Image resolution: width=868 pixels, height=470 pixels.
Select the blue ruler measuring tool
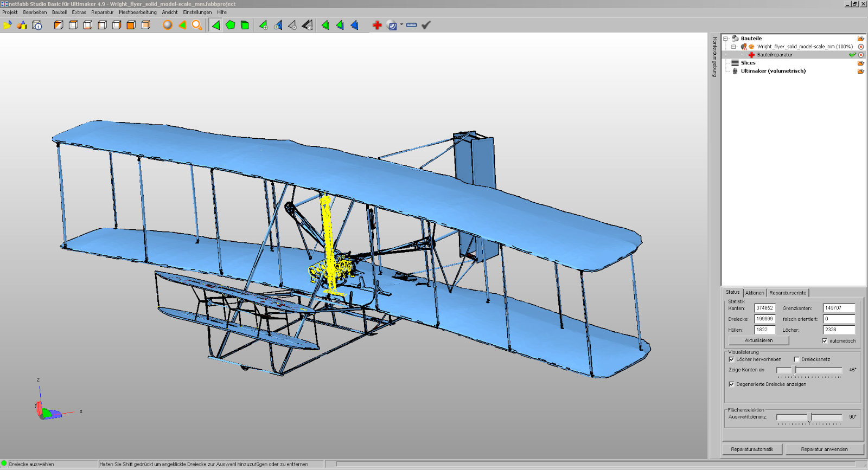[x=412, y=25]
